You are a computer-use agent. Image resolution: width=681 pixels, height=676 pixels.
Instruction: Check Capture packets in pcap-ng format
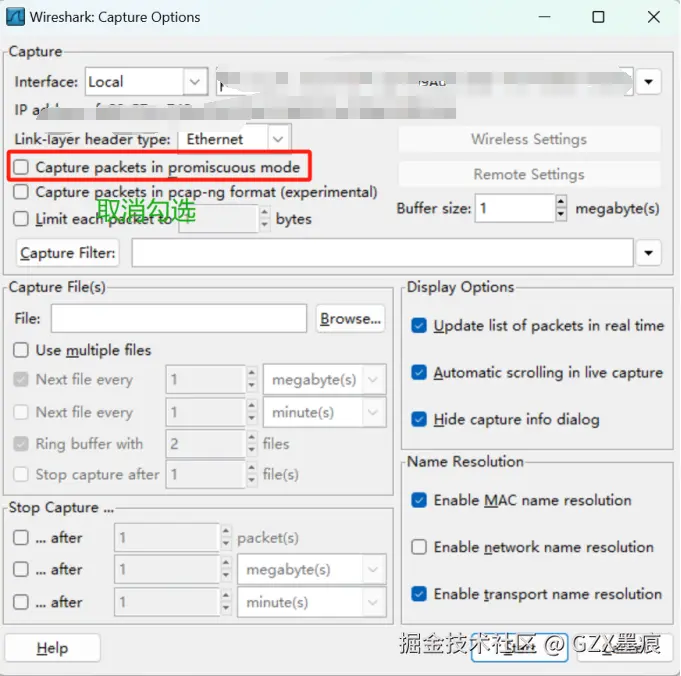[21, 192]
